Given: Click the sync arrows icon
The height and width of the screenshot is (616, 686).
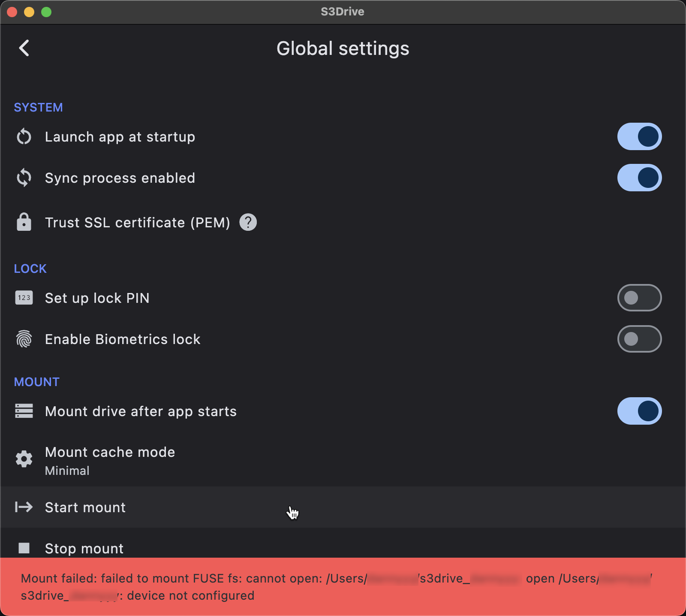Looking at the screenshot, I should click(24, 178).
